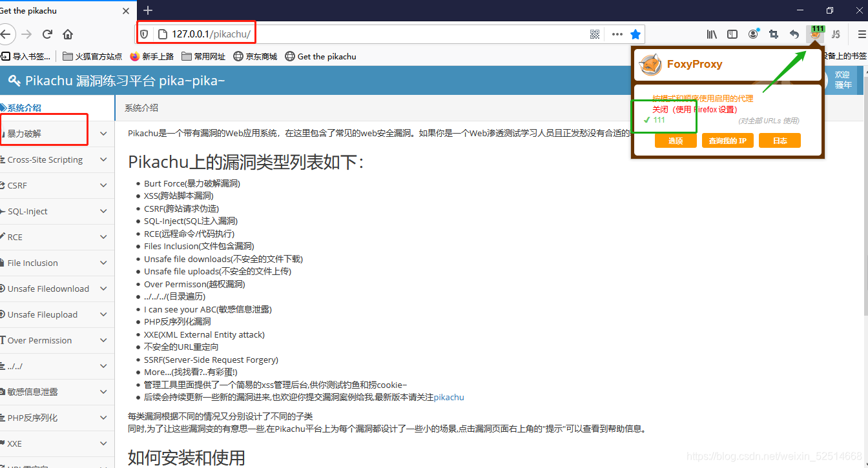Click the forward navigation arrow

[x=26, y=34]
